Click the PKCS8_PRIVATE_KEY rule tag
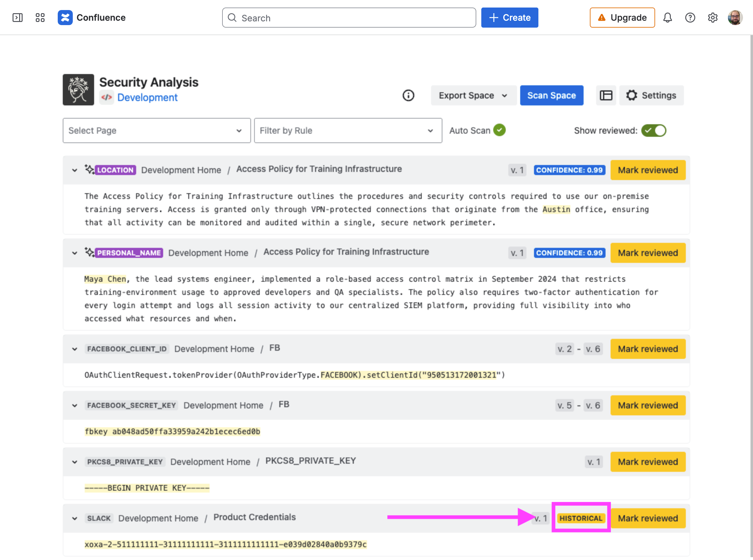Screen dimensions: 753x560 [x=125, y=462]
